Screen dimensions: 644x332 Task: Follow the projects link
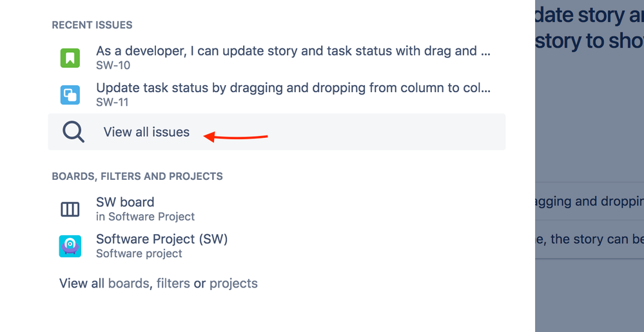pos(233,284)
